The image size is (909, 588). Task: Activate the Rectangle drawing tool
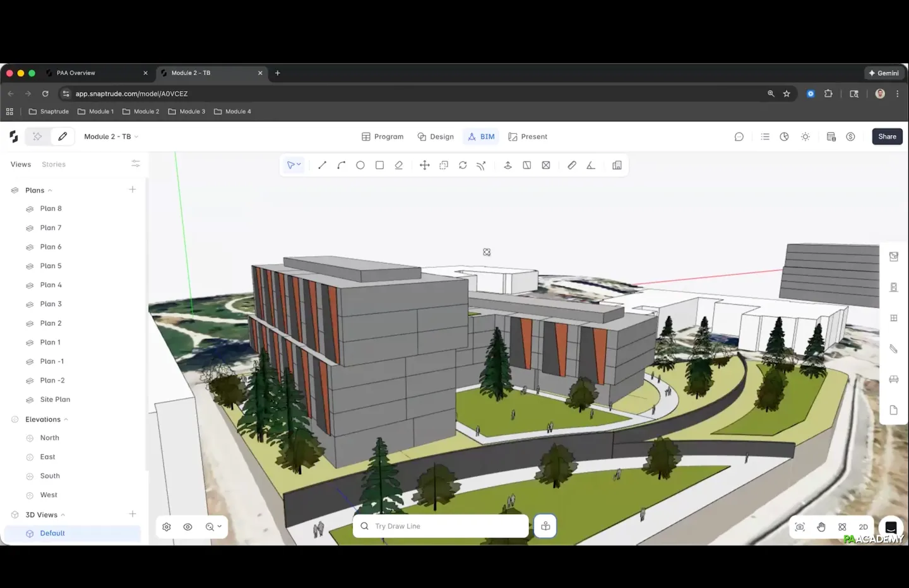[379, 165]
